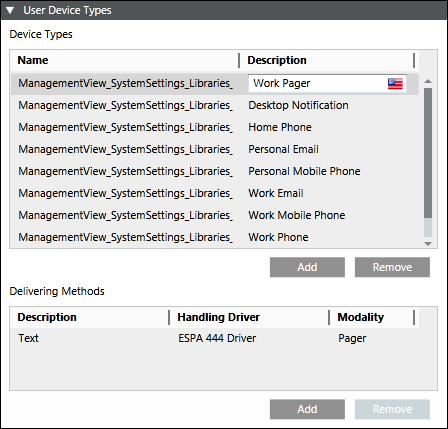
Task: Click the scroll up arrow in Device Types
Action: (x=428, y=81)
